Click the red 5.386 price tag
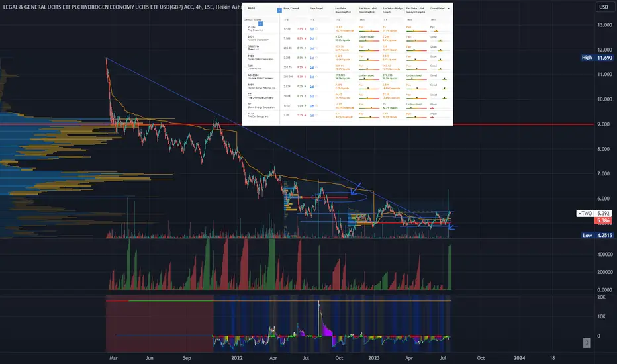The image size is (617, 364). [x=603, y=221]
